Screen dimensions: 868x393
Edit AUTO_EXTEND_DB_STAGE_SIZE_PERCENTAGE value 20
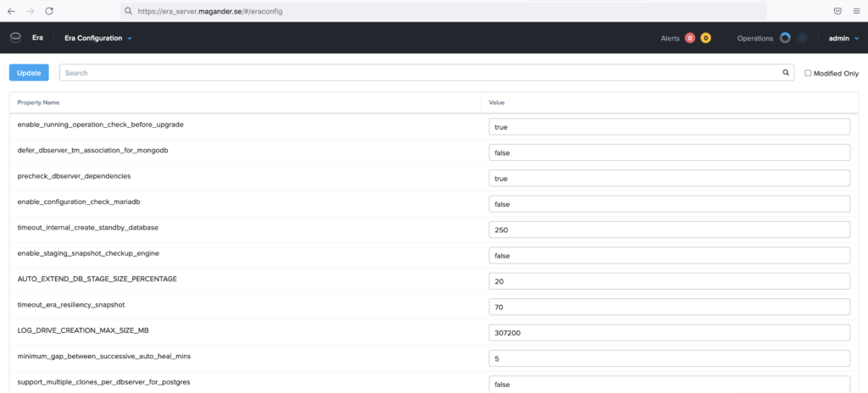(670, 281)
